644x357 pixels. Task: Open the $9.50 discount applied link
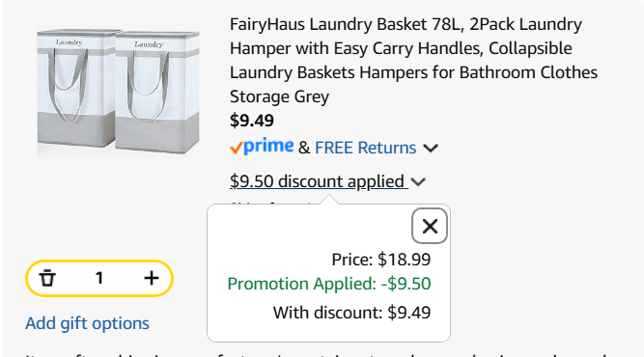click(319, 181)
